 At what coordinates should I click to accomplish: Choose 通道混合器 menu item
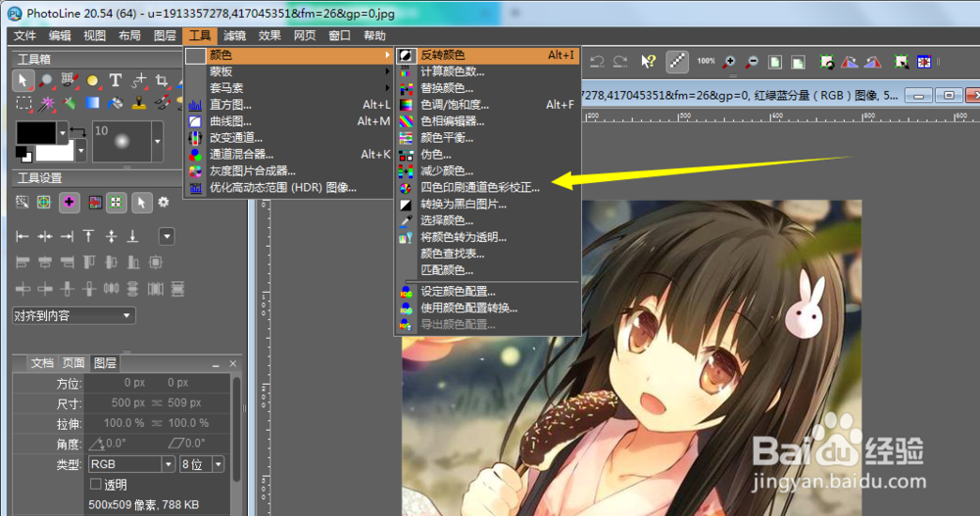pos(289,154)
